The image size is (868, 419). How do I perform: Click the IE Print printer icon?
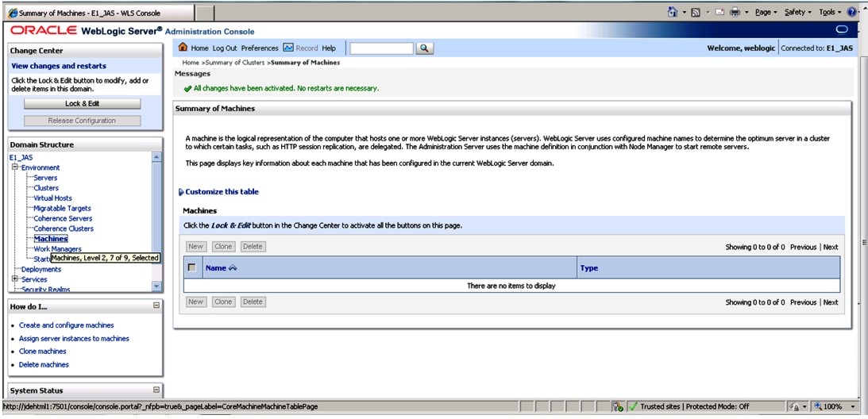click(x=735, y=12)
